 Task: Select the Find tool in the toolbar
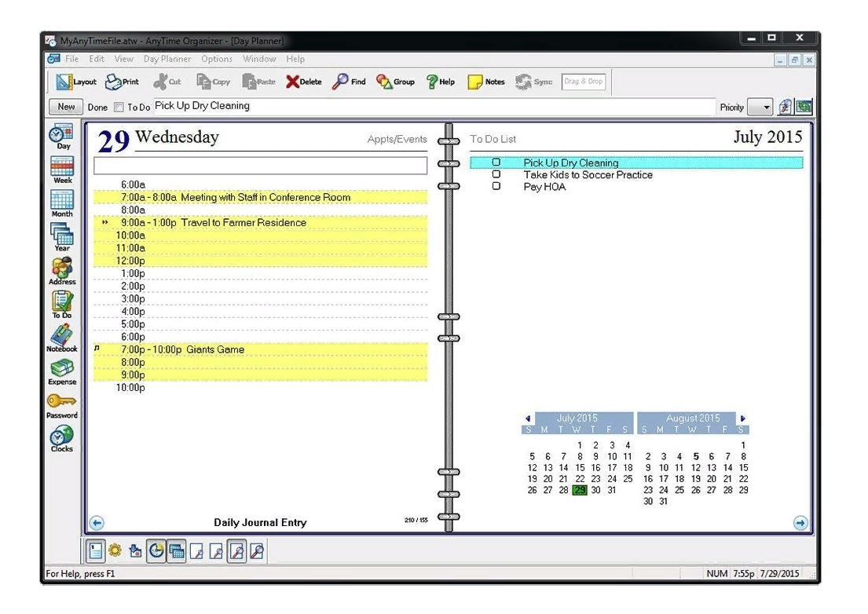(x=348, y=82)
